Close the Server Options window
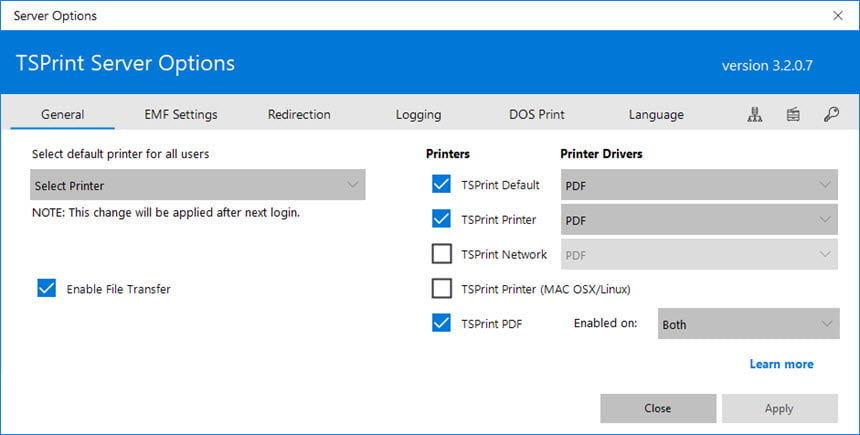The image size is (860, 435). [x=838, y=15]
